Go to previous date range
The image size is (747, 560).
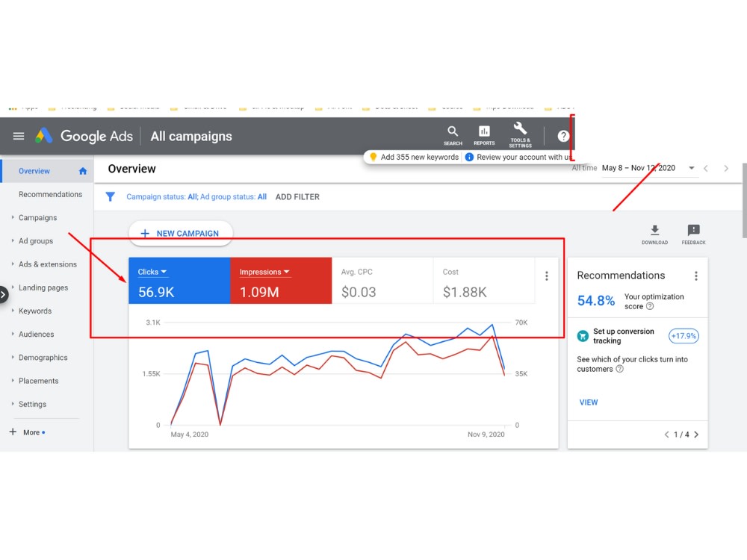[x=706, y=168]
